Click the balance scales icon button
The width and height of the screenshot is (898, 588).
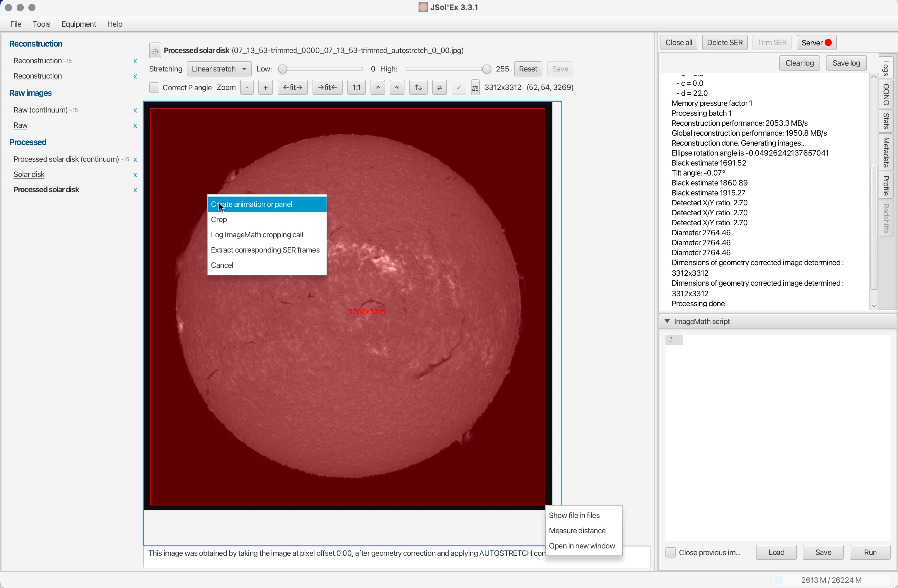click(x=475, y=88)
